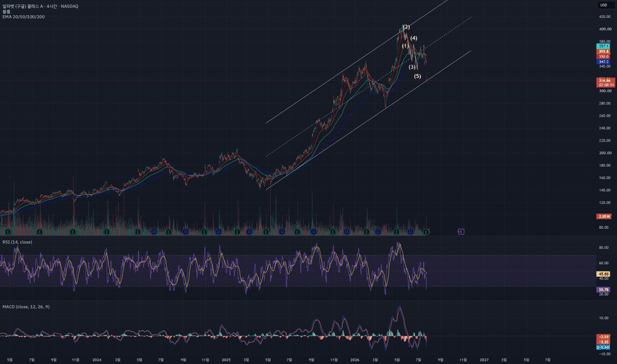The image size is (617, 364).
Task: Click the 45.86 RSI value label
Action: [604, 274]
